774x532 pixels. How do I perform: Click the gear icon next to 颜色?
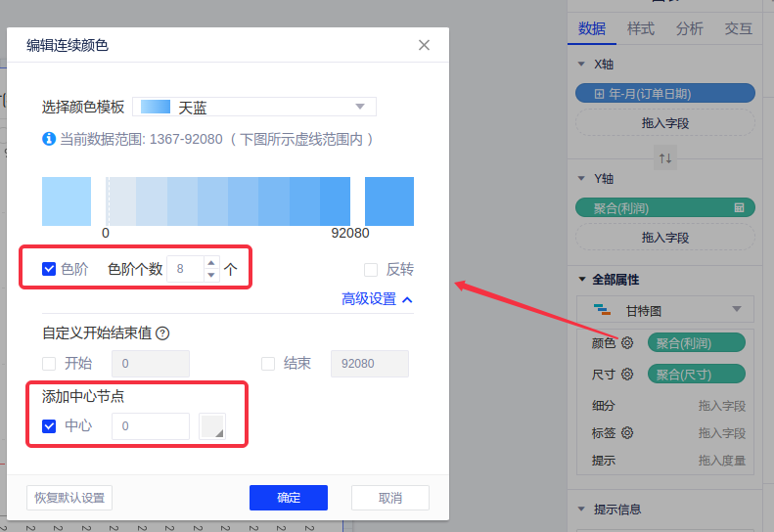click(x=627, y=343)
